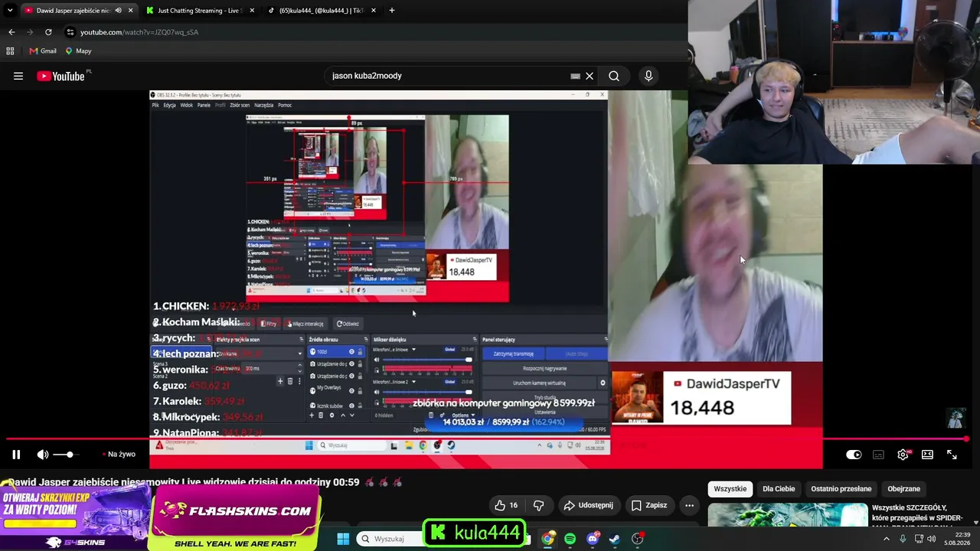Image resolution: width=980 pixels, height=551 pixels.
Task: Go back in the browser
Action: [11, 32]
